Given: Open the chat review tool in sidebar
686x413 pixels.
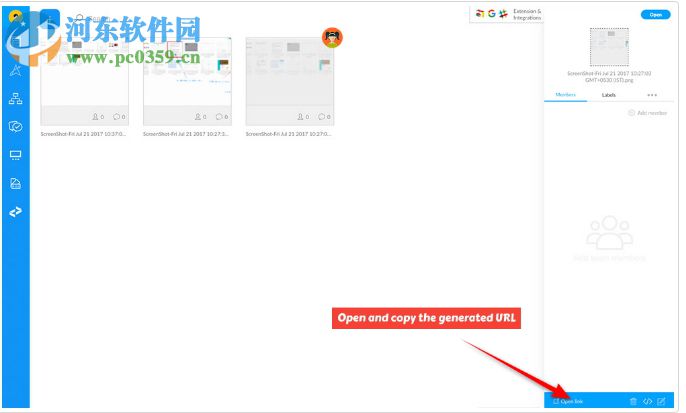Looking at the screenshot, I should [x=15, y=127].
